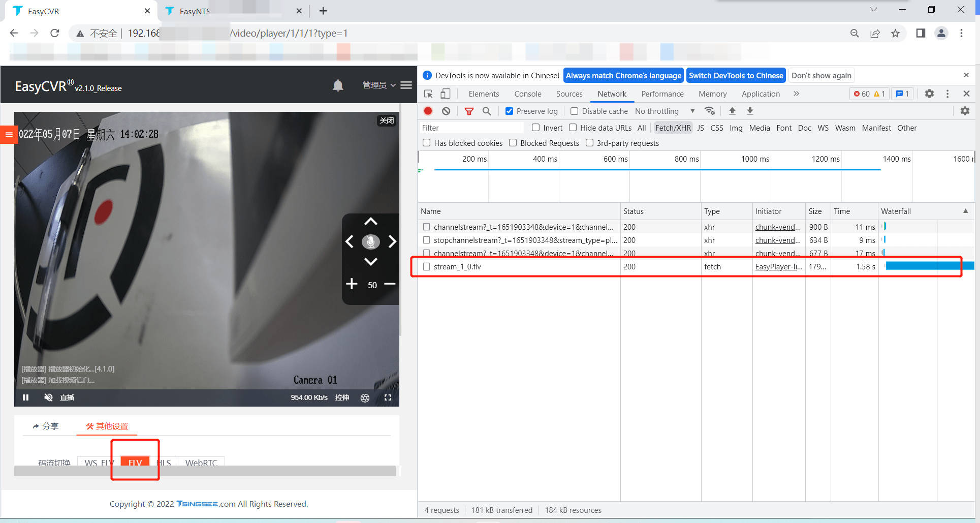This screenshot has height=523, width=980.
Task: Clear the network log
Action: pyautogui.click(x=446, y=111)
